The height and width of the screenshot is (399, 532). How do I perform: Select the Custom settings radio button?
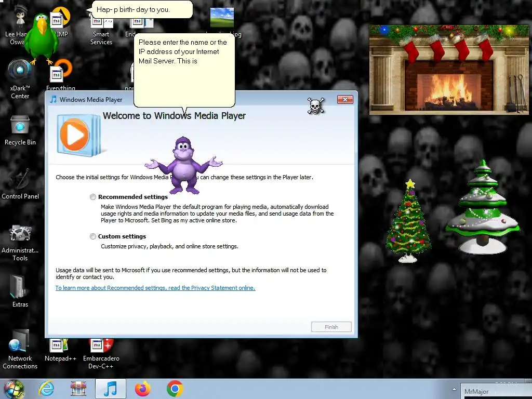(92, 236)
